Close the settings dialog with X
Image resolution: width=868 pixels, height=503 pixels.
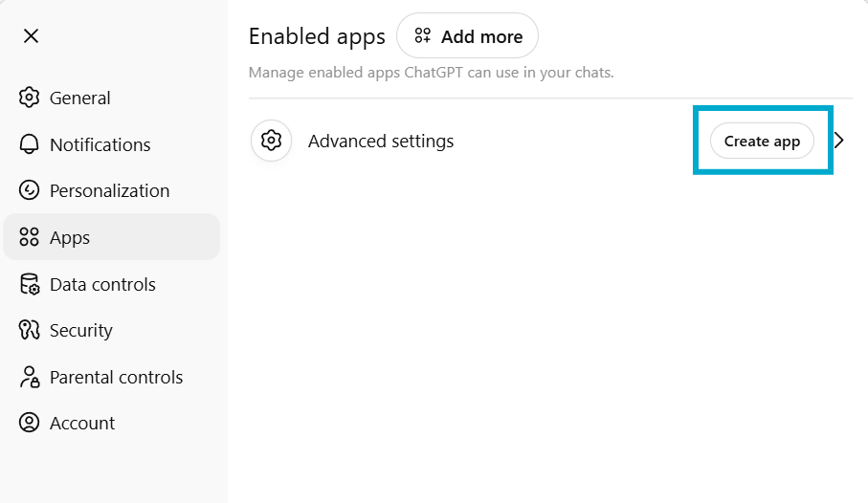(31, 36)
